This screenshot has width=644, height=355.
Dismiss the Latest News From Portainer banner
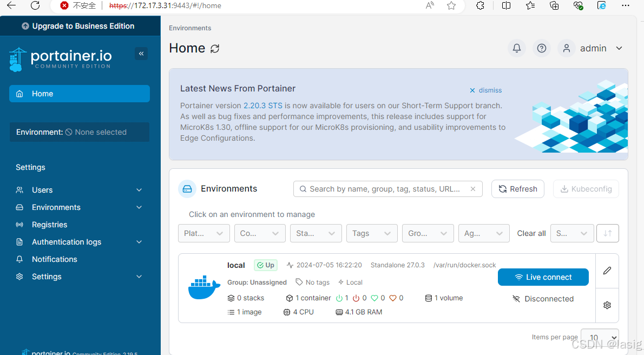[x=485, y=90]
